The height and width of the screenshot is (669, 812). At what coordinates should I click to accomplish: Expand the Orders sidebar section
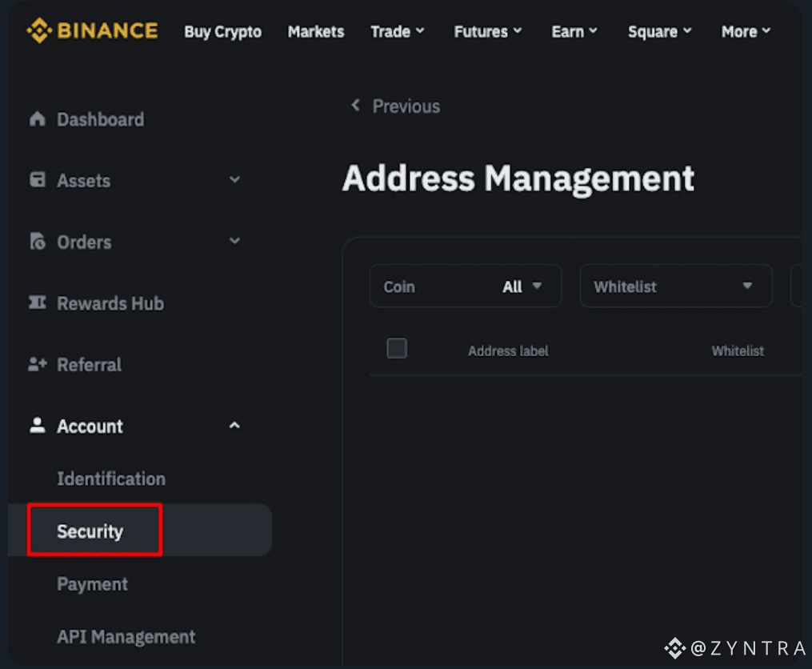(234, 241)
